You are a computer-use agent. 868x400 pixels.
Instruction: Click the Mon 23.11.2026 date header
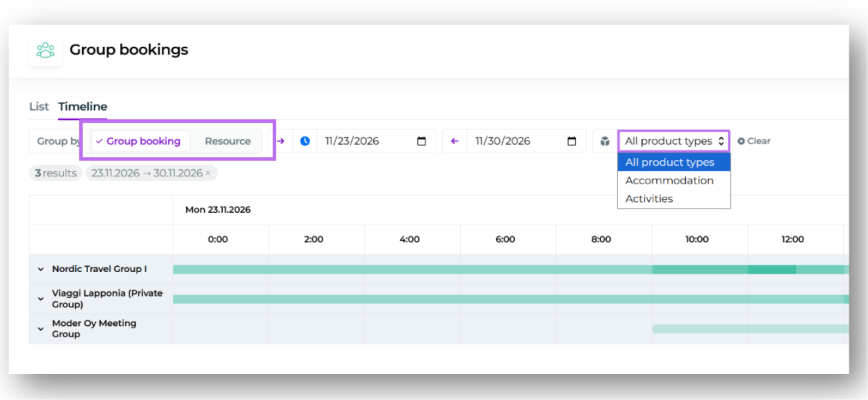tap(218, 210)
